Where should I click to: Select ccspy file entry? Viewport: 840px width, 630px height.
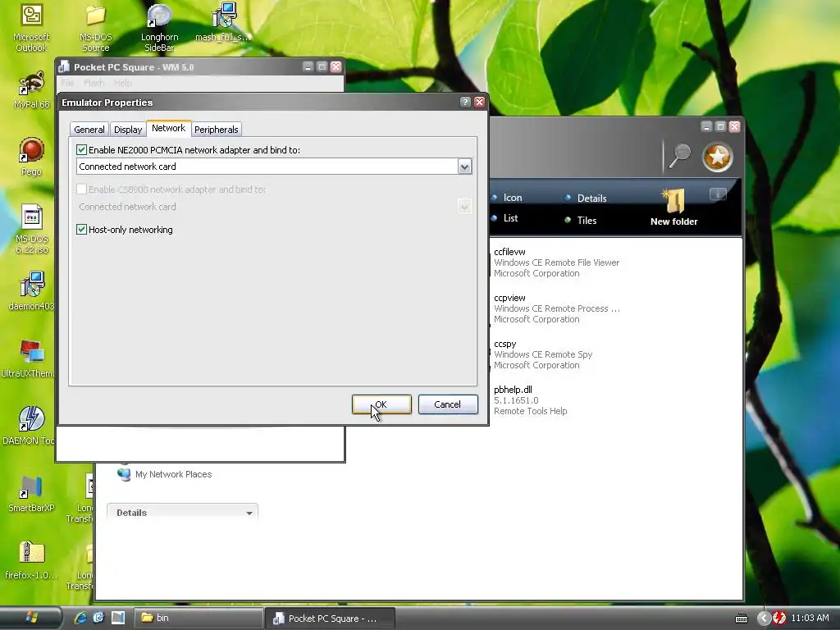pyautogui.click(x=542, y=354)
